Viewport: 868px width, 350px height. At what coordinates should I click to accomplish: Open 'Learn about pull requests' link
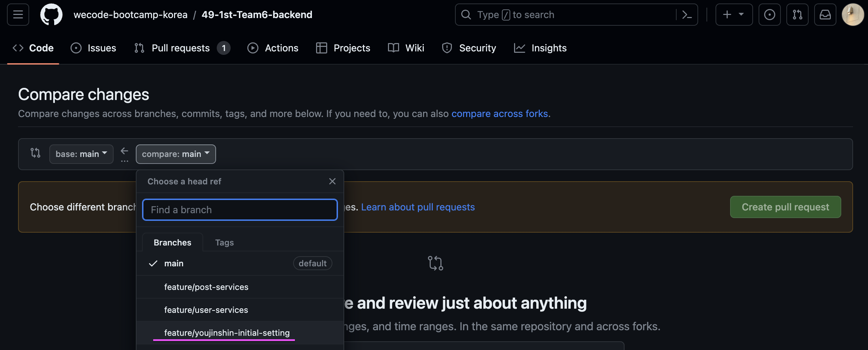point(418,207)
